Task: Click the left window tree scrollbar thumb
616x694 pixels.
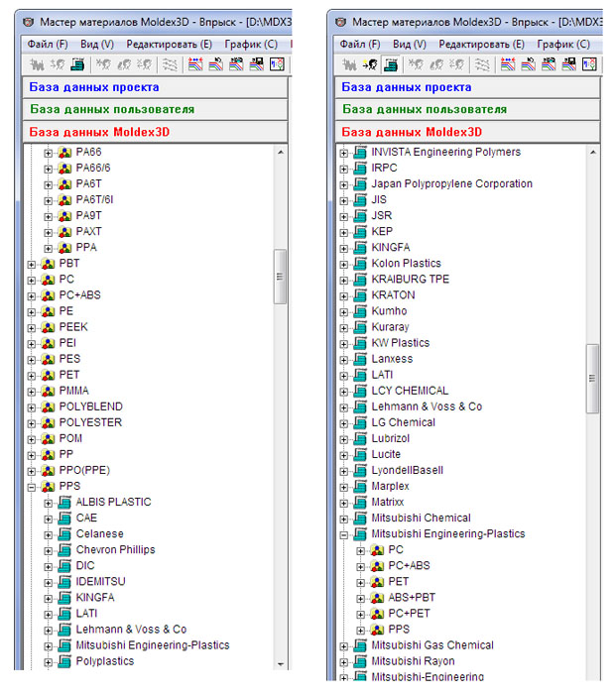Action: tap(280, 277)
